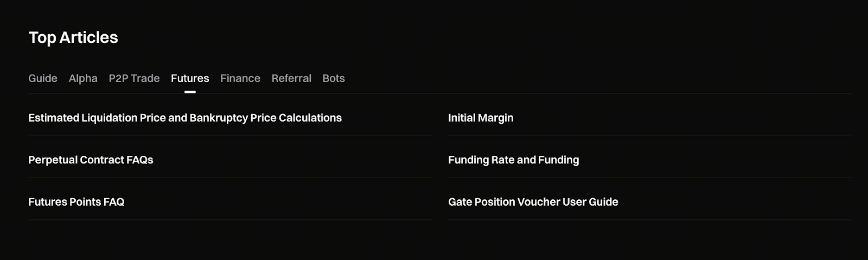Click the Top Articles heading
The image size is (868, 260).
[x=73, y=37]
